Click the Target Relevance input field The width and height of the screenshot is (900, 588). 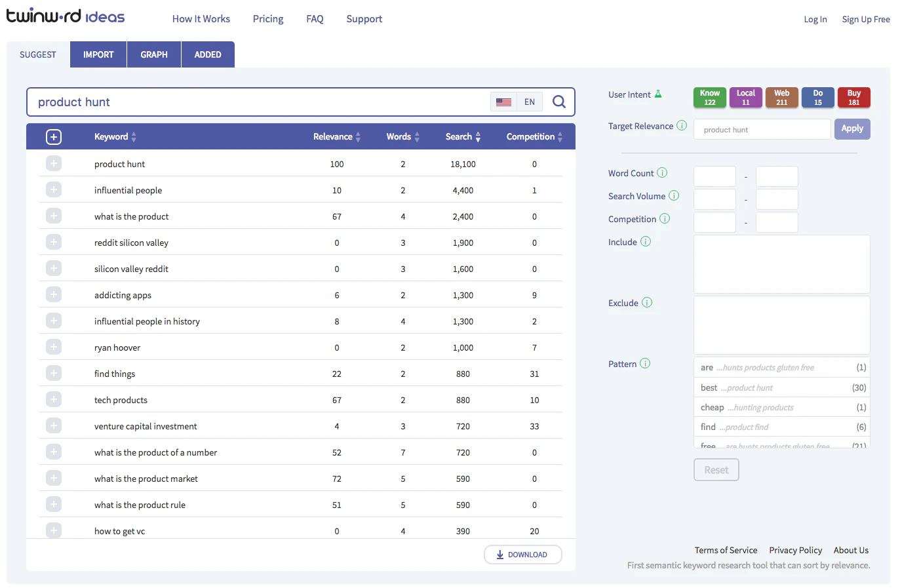[x=762, y=129]
